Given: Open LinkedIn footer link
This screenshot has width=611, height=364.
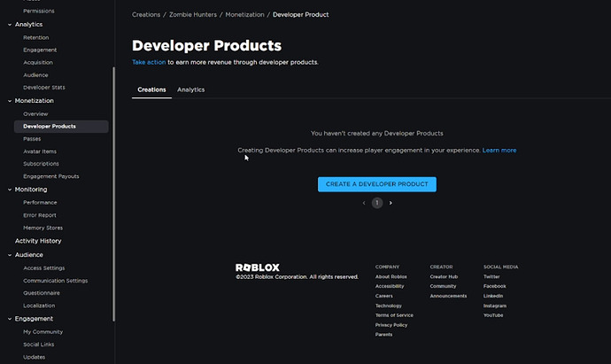Looking at the screenshot, I should pos(493,296).
